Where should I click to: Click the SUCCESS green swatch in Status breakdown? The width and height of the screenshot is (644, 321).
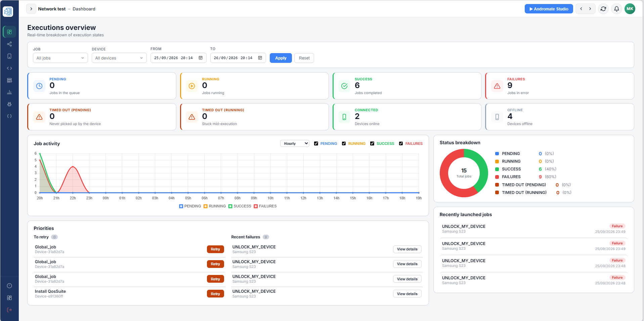[x=497, y=169]
